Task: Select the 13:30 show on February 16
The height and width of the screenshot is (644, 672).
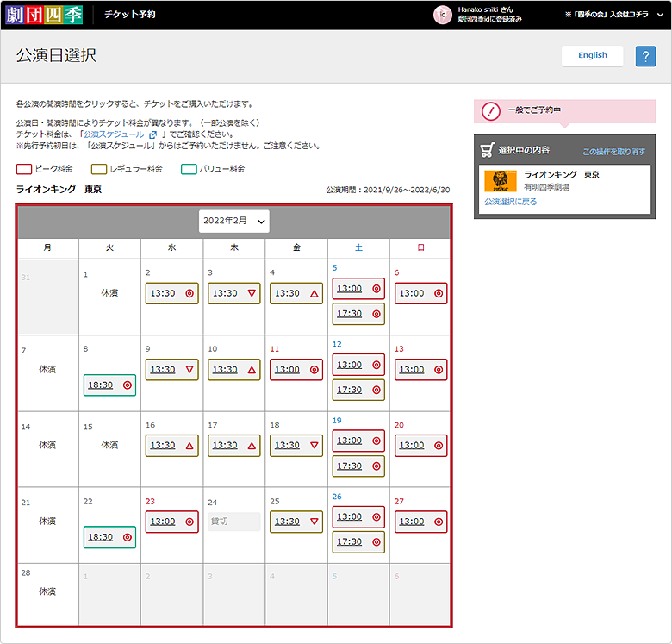Action: [171, 446]
